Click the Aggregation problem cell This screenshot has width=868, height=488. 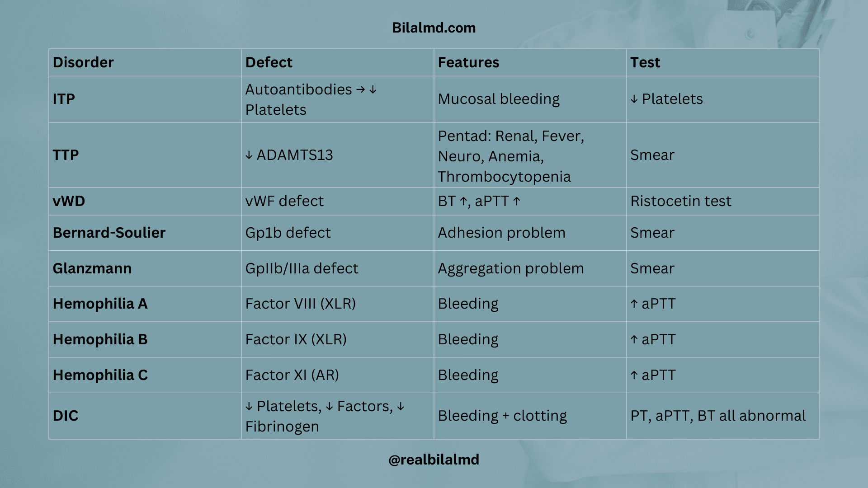(x=510, y=268)
